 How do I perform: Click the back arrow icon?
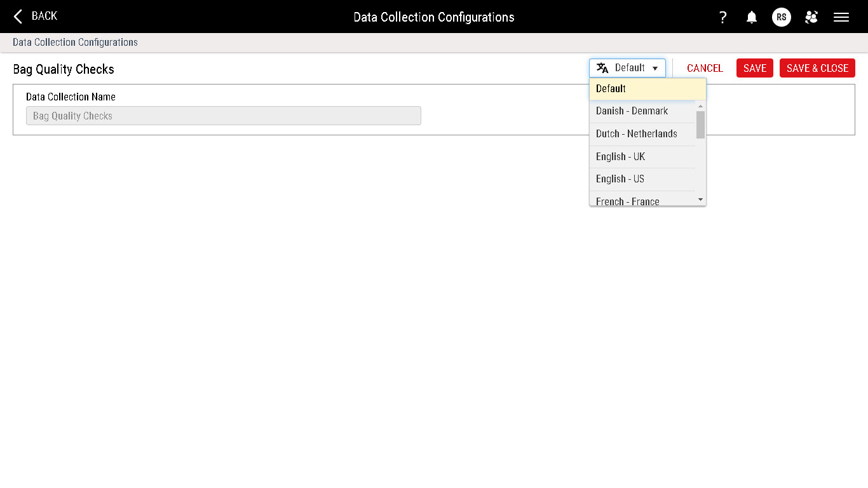click(18, 17)
